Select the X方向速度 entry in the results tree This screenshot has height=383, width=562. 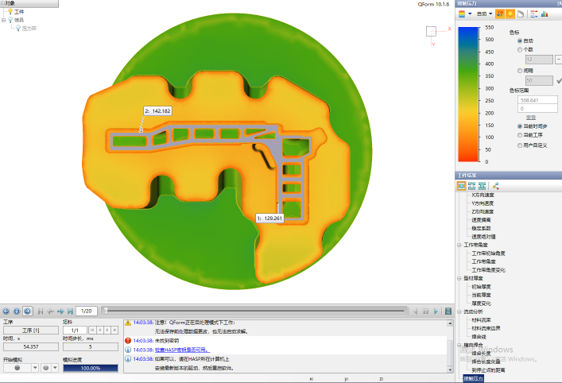tap(482, 195)
